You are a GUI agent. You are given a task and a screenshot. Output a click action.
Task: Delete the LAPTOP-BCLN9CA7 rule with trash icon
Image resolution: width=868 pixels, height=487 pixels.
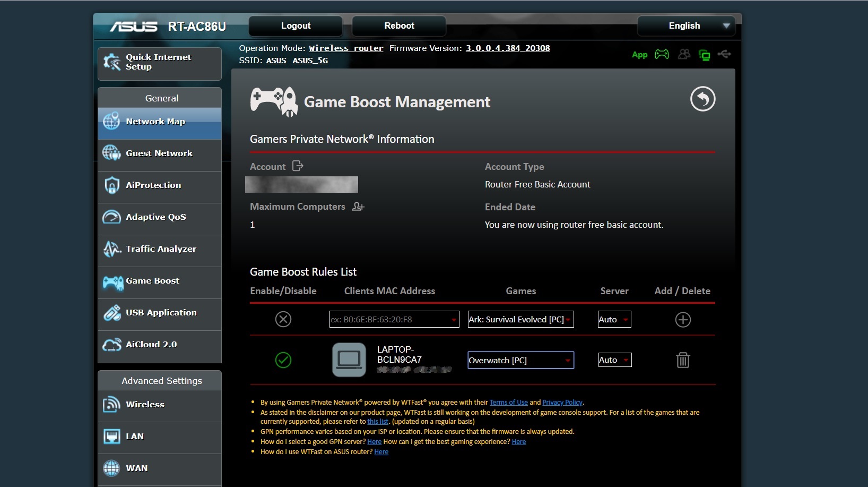(x=683, y=360)
